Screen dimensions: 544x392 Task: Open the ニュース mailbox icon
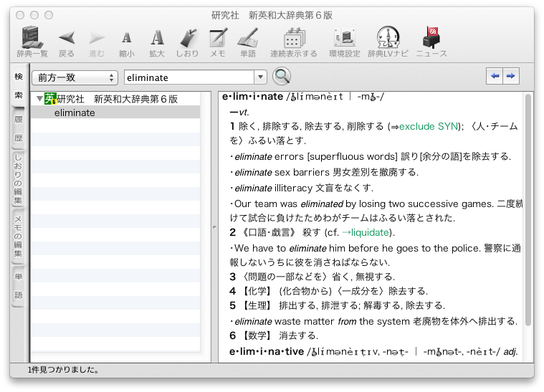click(x=431, y=42)
